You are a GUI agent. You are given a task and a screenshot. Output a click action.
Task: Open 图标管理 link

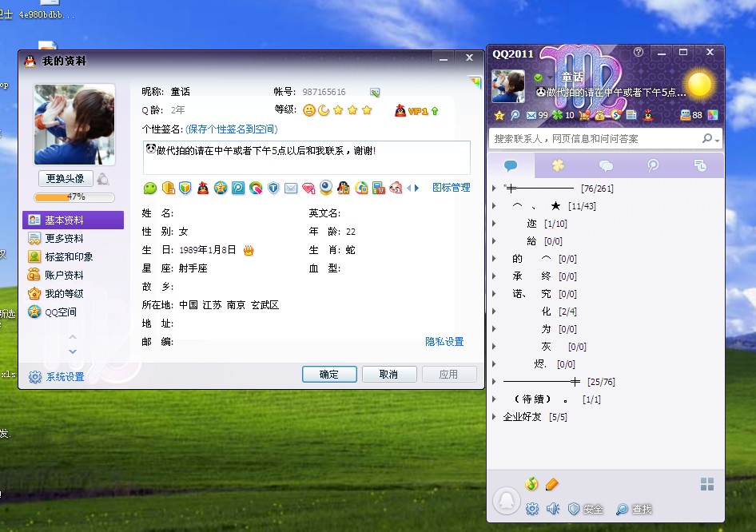coord(452,188)
